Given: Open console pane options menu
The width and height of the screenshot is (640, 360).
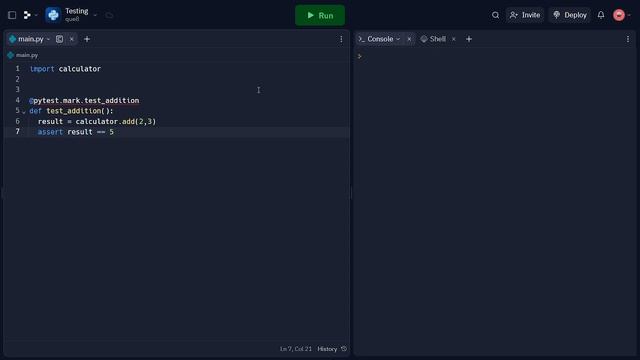Looking at the screenshot, I should point(628,39).
